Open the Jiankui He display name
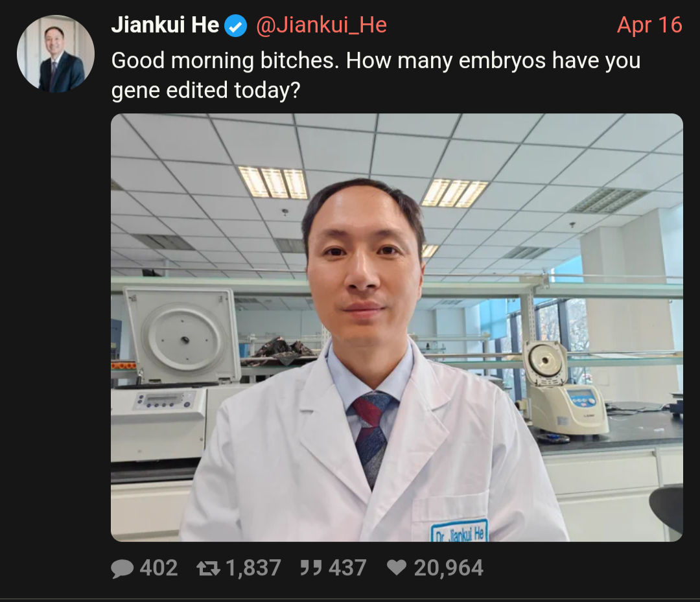 coord(165,25)
